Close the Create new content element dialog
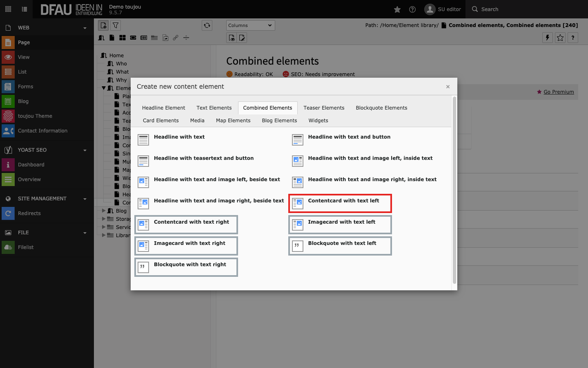588x368 pixels. tap(448, 87)
